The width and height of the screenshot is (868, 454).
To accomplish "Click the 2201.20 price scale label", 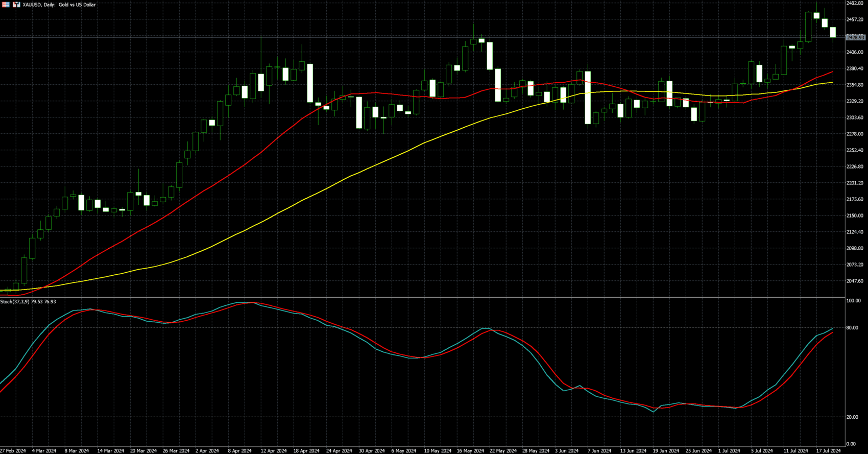I will coord(855,183).
